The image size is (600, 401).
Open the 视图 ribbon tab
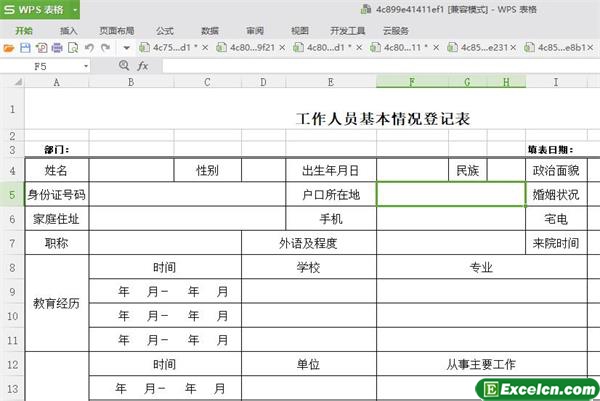(300, 31)
